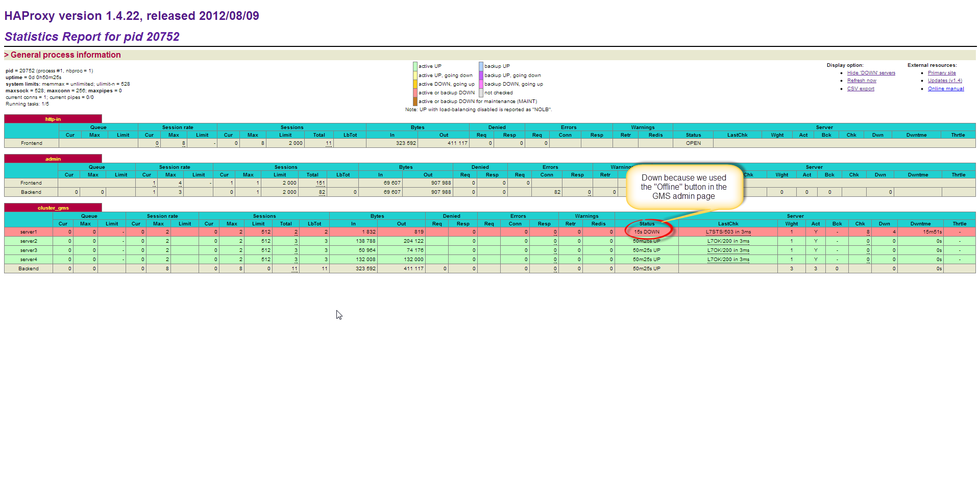Click the server1 row name cell
980x487 pixels.
click(x=29, y=232)
